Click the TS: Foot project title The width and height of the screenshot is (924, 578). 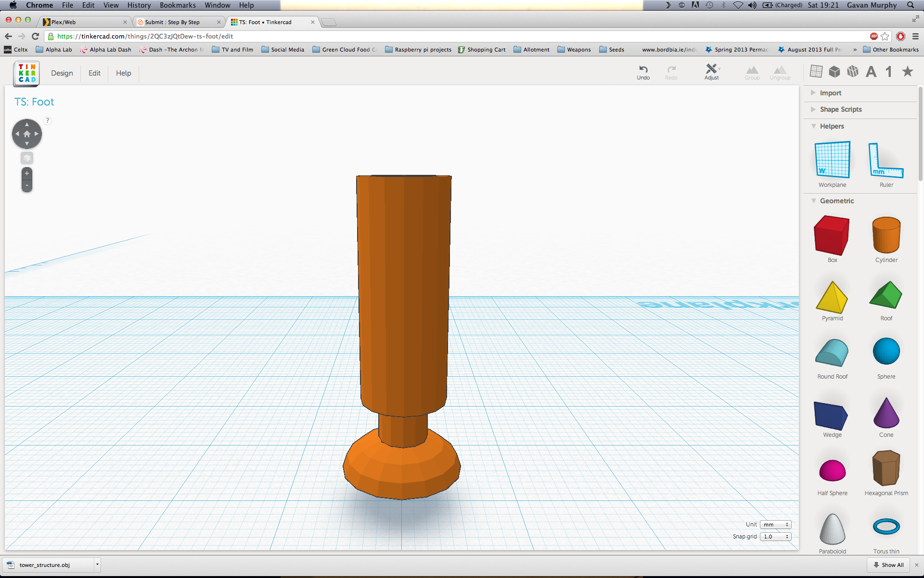coord(34,102)
